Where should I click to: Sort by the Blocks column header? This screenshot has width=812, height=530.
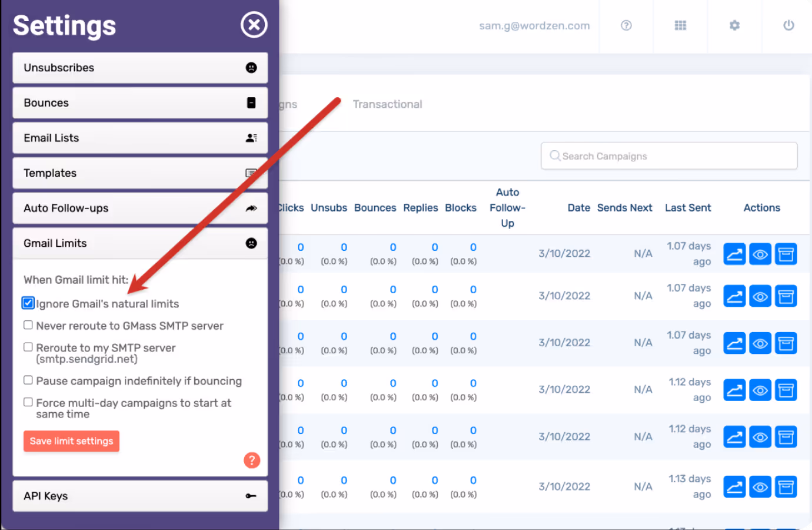461,208
